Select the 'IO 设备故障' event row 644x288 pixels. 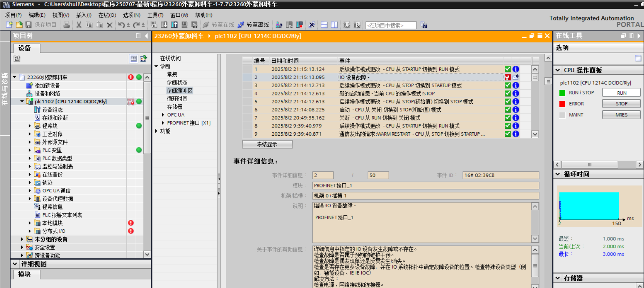pos(387,77)
